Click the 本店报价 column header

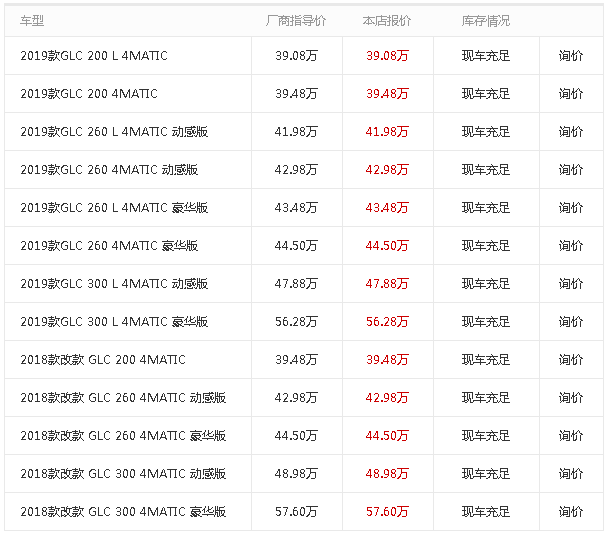pyautogui.click(x=387, y=21)
